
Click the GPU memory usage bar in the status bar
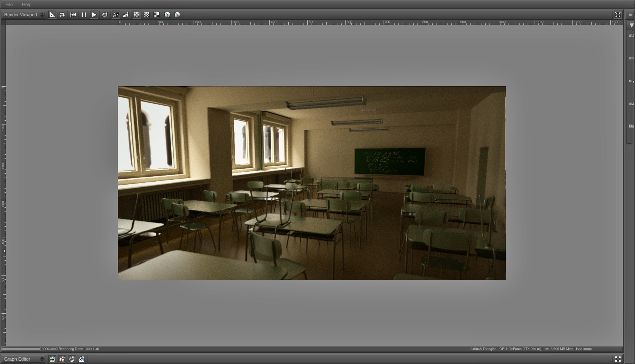coord(602,349)
